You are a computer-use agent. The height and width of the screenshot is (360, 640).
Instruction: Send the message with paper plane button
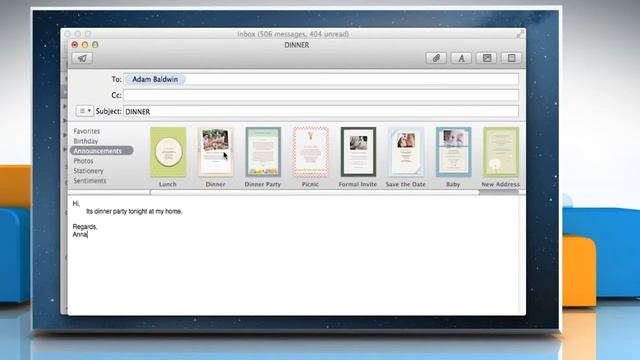(x=82, y=58)
